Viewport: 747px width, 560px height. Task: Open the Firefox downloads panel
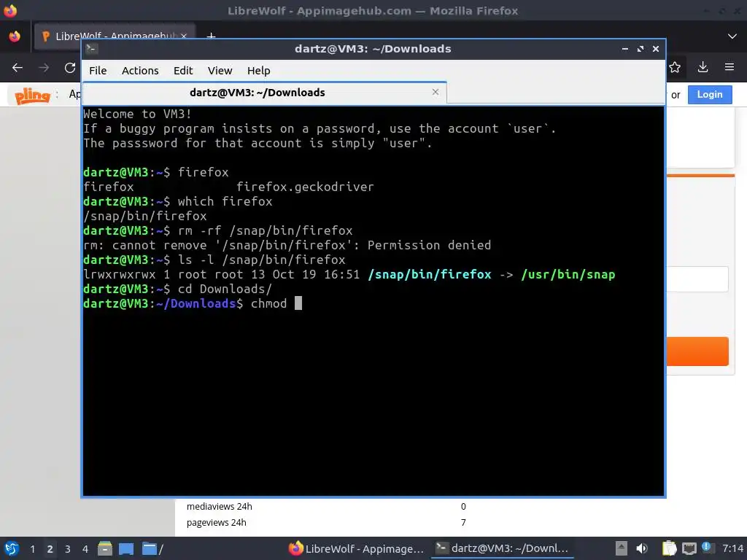tap(703, 67)
